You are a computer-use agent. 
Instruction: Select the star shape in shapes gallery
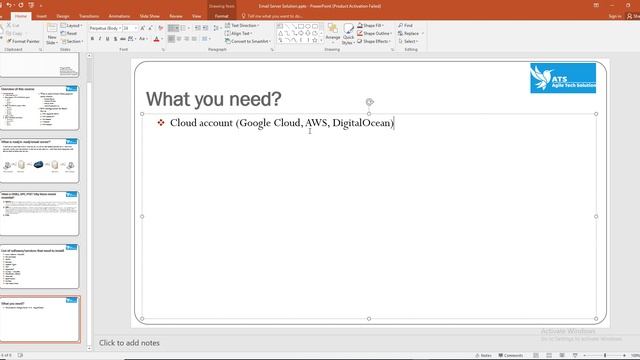coord(315,40)
